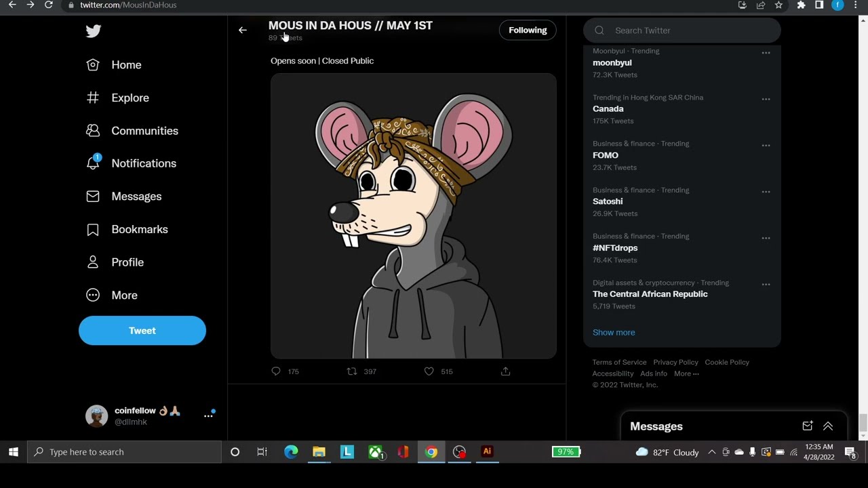Expand the Messages drawer
Image resolution: width=868 pixels, height=488 pixels.
point(828,426)
